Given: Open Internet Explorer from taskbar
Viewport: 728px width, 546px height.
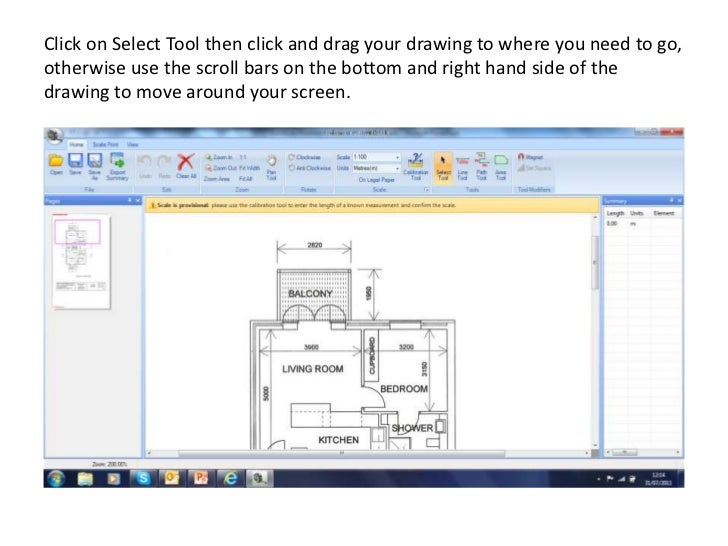Looking at the screenshot, I should click(230, 478).
